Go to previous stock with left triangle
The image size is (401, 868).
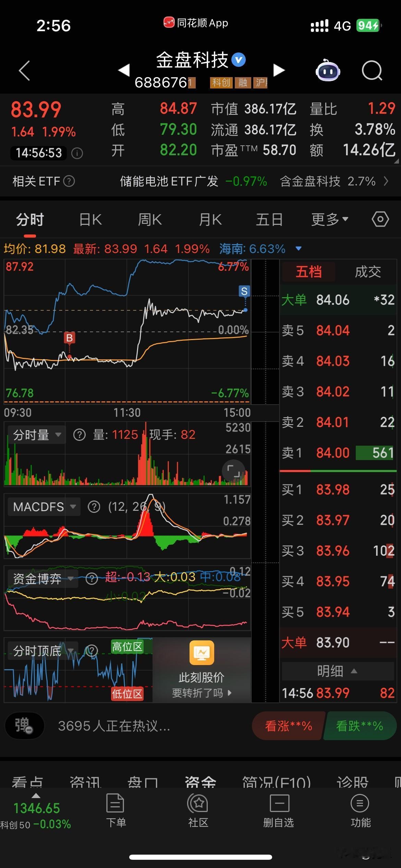pyautogui.click(x=124, y=70)
